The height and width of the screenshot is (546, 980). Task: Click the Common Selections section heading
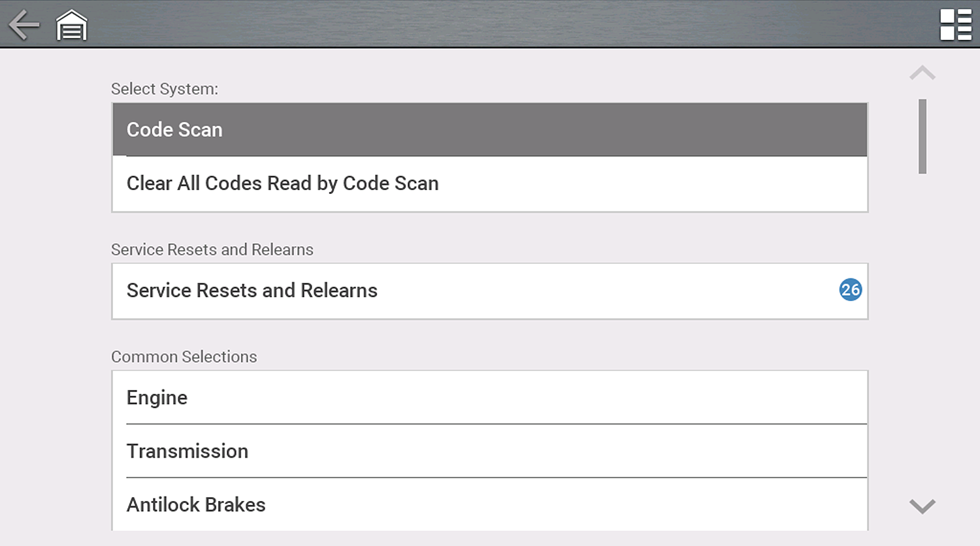coord(184,357)
